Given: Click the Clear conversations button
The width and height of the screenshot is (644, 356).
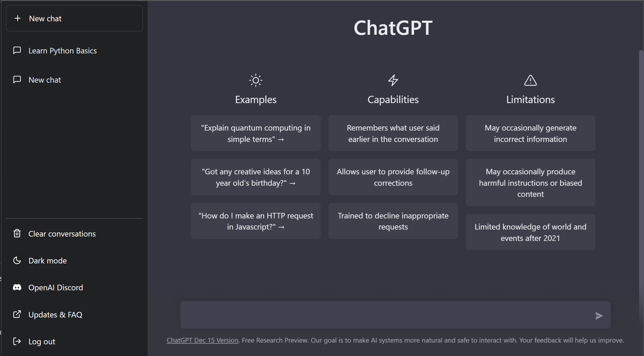Looking at the screenshot, I should 62,234.
